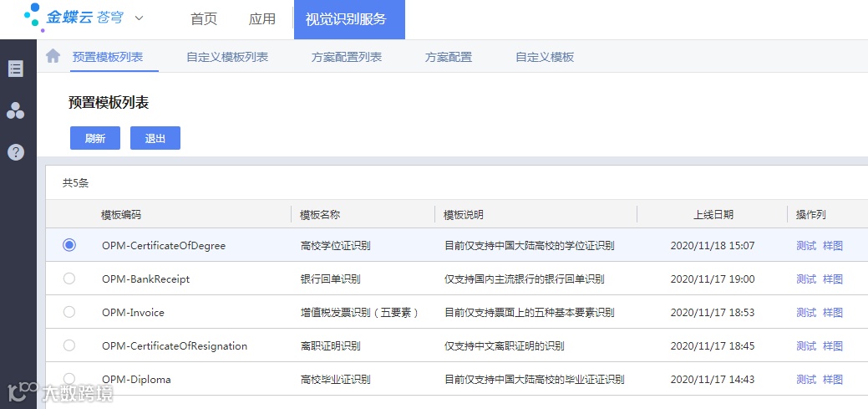
Task: Open the 首页 top menu item
Action: pos(204,19)
